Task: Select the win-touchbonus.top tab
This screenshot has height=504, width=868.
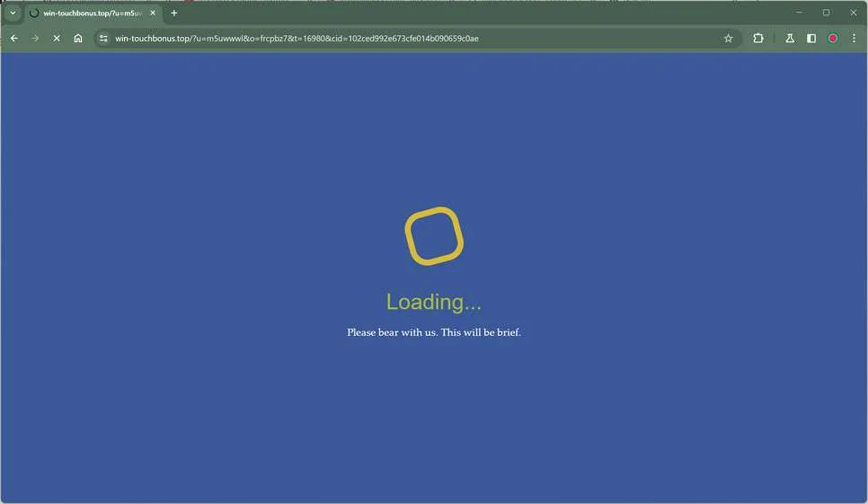Action: [93, 13]
